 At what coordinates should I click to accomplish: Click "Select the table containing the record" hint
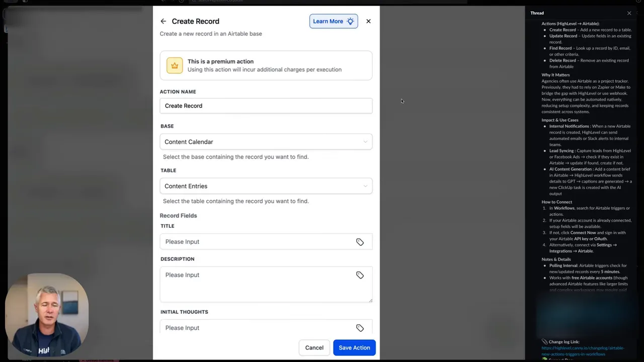point(235,201)
